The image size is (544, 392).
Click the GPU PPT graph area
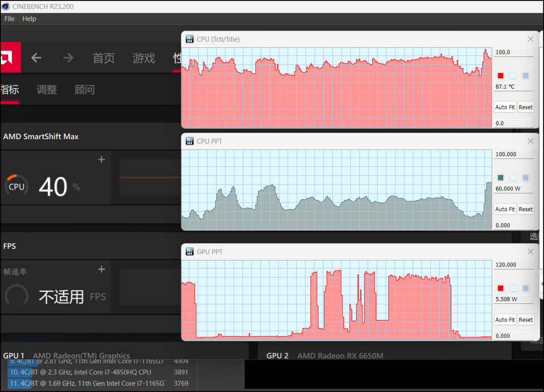point(336,300)
